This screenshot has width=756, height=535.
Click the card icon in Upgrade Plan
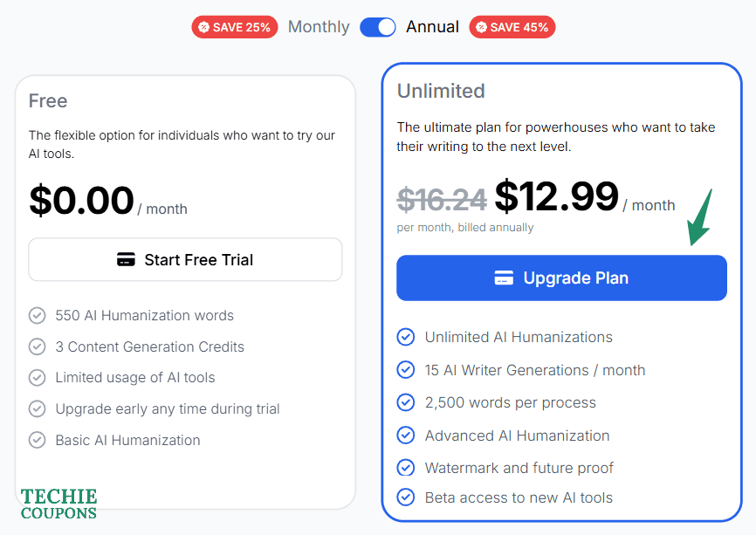coord(504,278)
